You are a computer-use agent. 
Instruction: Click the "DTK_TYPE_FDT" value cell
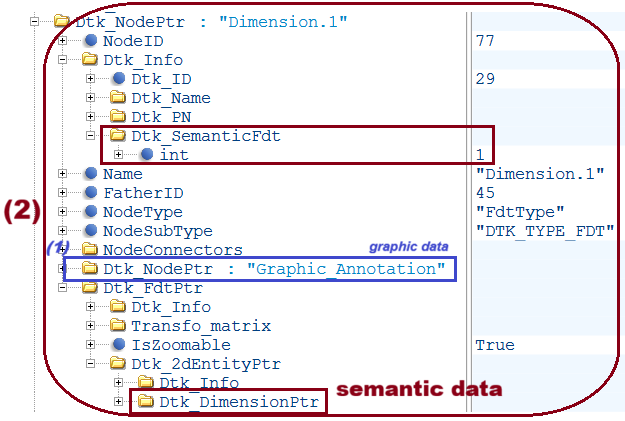coord(545,231)
